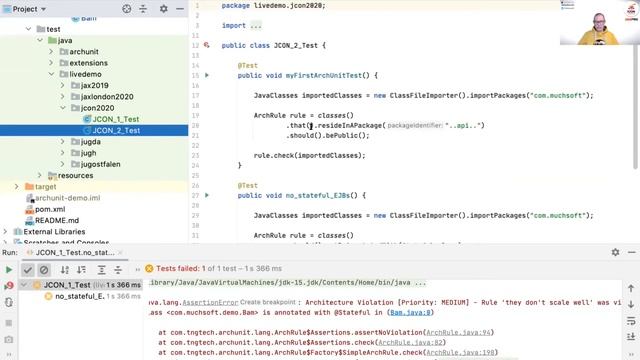640x360 pixels.
Task: Open Project panel settings gear
Action: [x=164, y=9]
